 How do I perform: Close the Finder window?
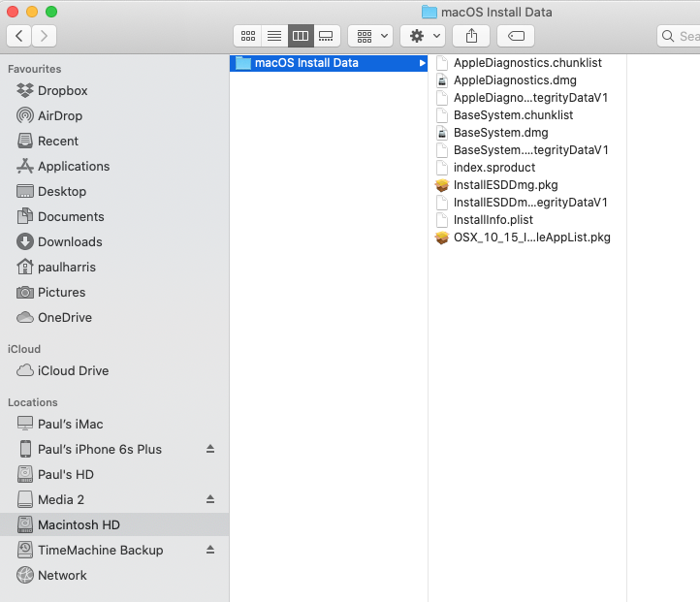(13, 12)
